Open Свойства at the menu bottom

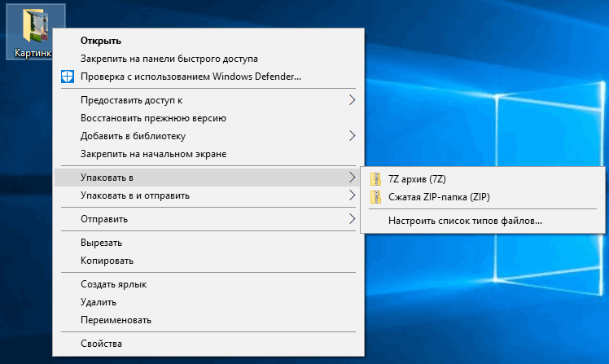(x=208, y=344)
